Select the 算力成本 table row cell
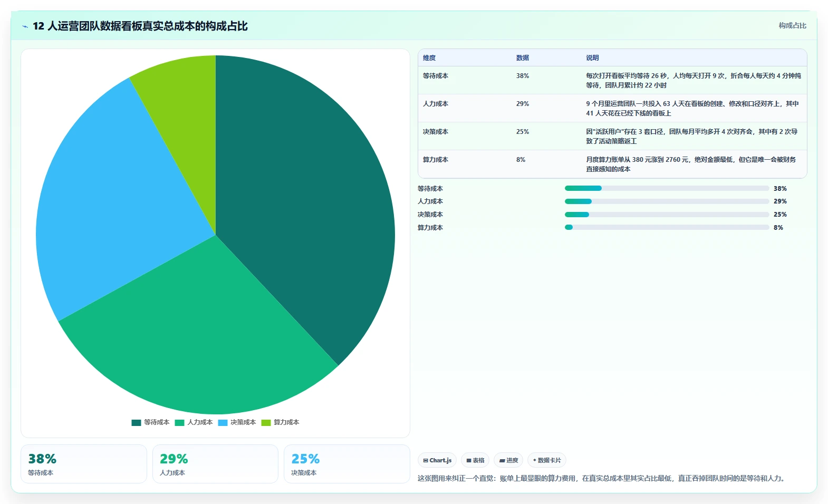 click(436, 160)
